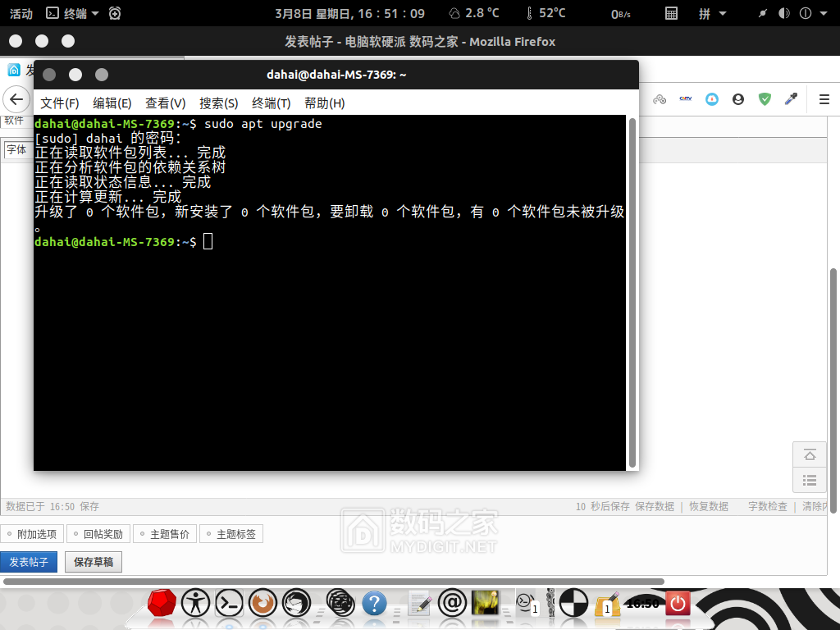The image size is (840, 630).
Task: Open the Firefox hamburger menu
Action: [x=824, y=99]
